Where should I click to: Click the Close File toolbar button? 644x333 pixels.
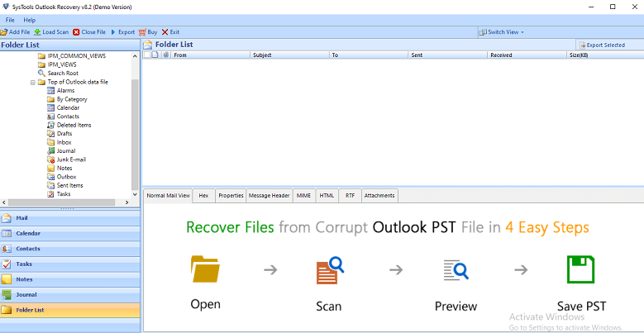coord(89,32)
